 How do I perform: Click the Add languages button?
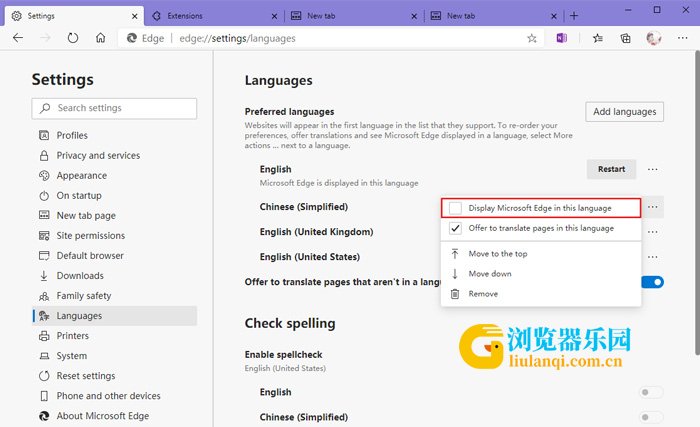click(x=625, y=112)
